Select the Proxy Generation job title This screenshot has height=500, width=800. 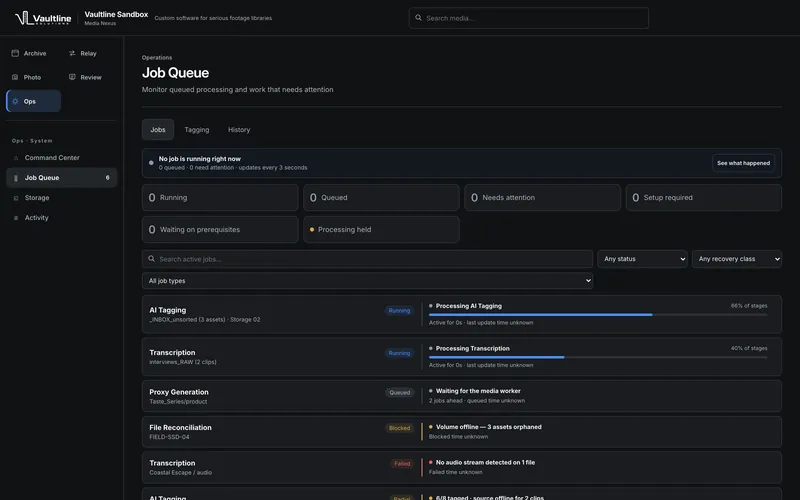pyautogui.click(x=179, y=392)
